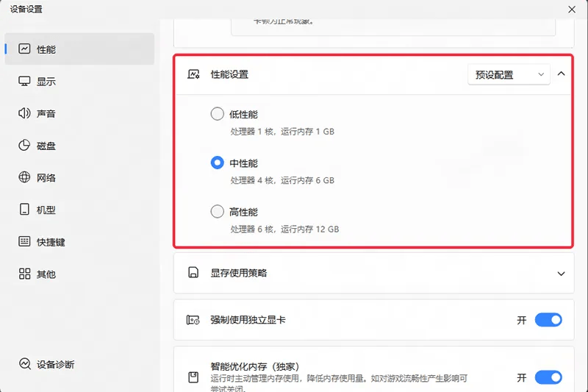
Task: Select the 低性能 radio button
Action: 217,114
